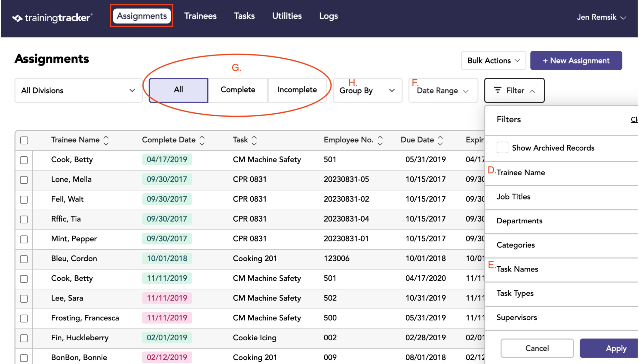Image resolution: width=639 pixels, height=364 pixels.
Task: Check the Show Archived Records box
Action: tap(502, 148)
